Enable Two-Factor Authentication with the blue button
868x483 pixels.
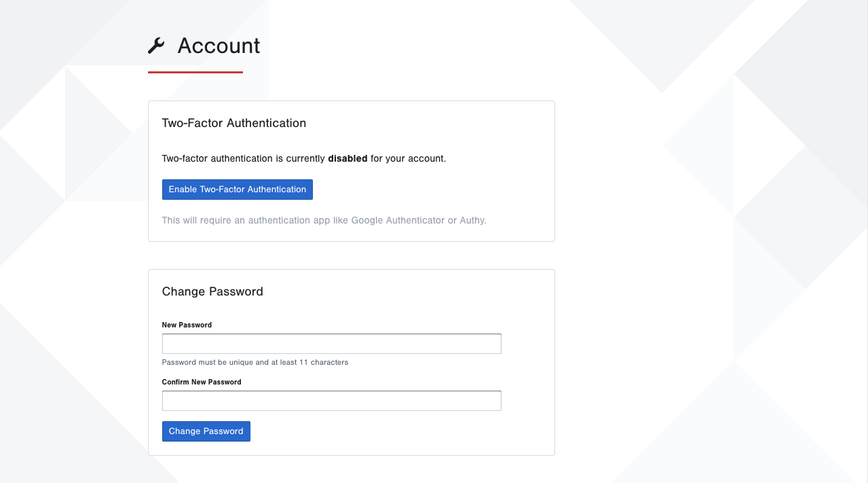pyautogui.click(x=238, y=190)
